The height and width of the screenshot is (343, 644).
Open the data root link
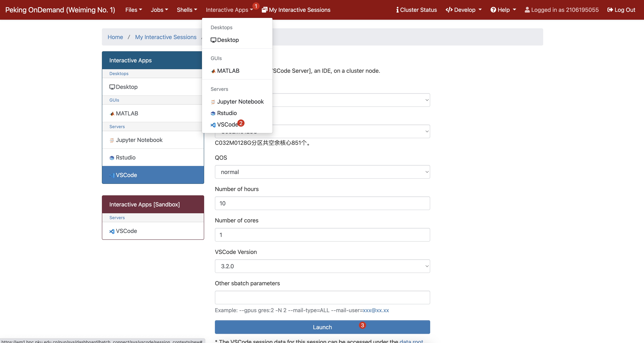click(411, 341)
